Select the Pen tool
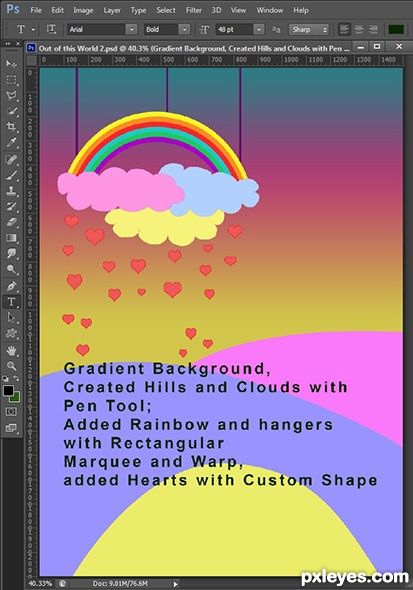413x590 pixels. (11, 286)
